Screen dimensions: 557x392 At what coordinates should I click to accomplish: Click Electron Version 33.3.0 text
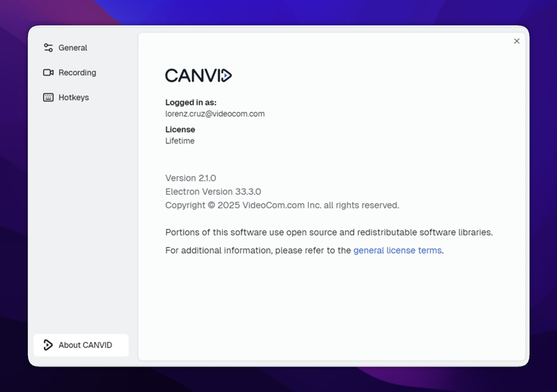(x=213, y=192)
